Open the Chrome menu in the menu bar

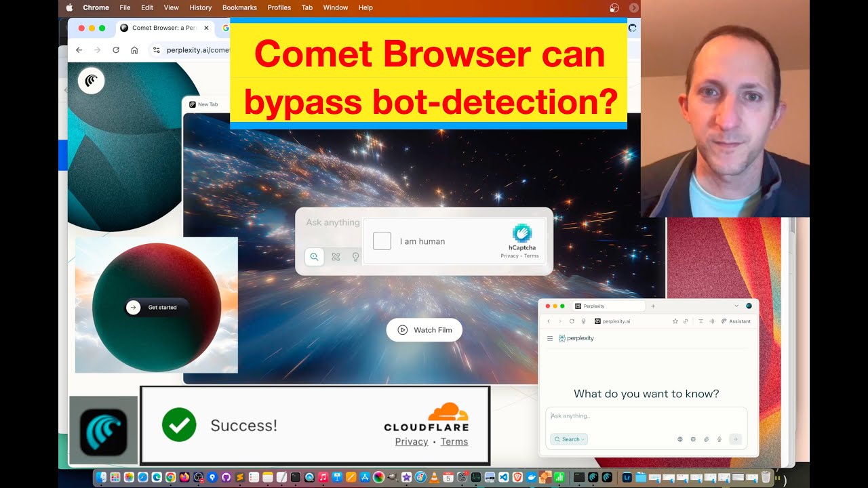(x=96, y=7)
